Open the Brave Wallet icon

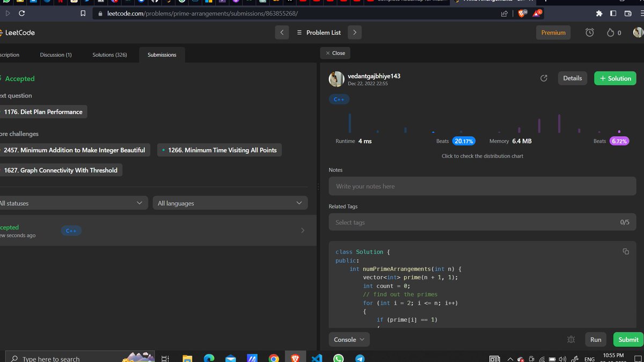pos(628,13)
